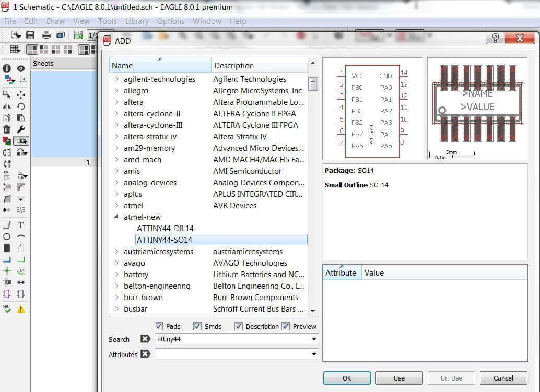
Task: Select the Arc drawing tool
Action: [x=21, y=236]
